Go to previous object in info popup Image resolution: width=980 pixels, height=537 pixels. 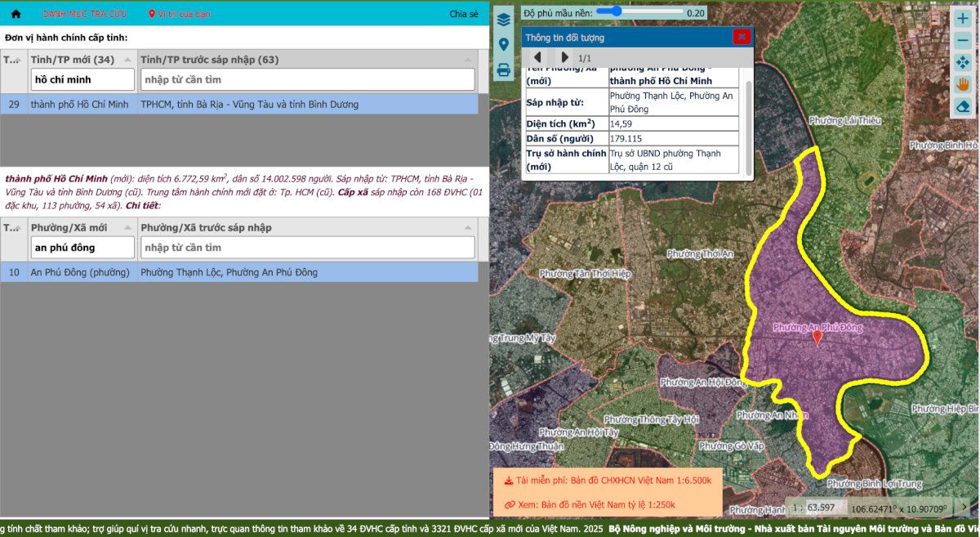click(537, 57)
